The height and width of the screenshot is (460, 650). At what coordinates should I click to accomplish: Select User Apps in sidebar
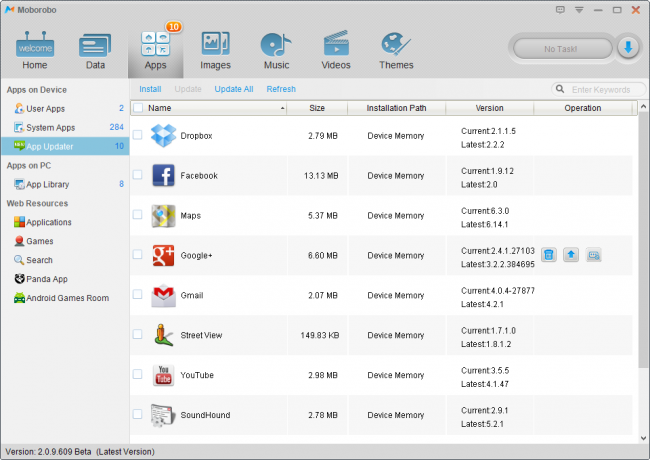(x=65, y=109)
